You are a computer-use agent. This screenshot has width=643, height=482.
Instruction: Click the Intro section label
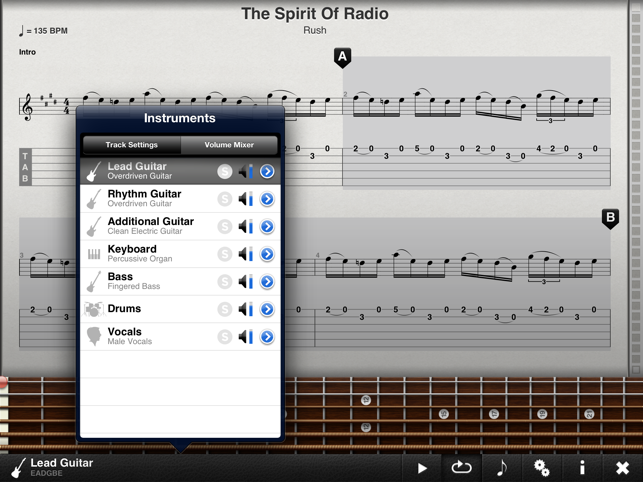click(27, 52)
